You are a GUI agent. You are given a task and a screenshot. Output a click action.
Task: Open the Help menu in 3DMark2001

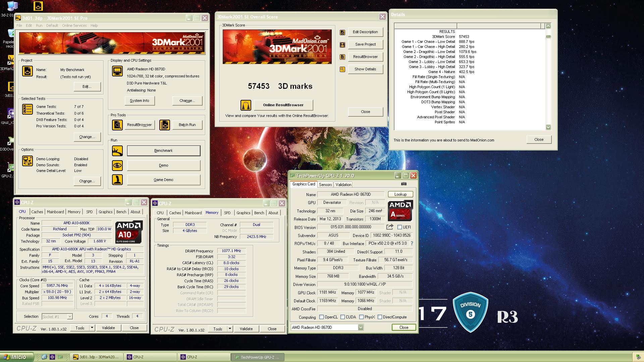pyautogui.click(x=94, y=25)
